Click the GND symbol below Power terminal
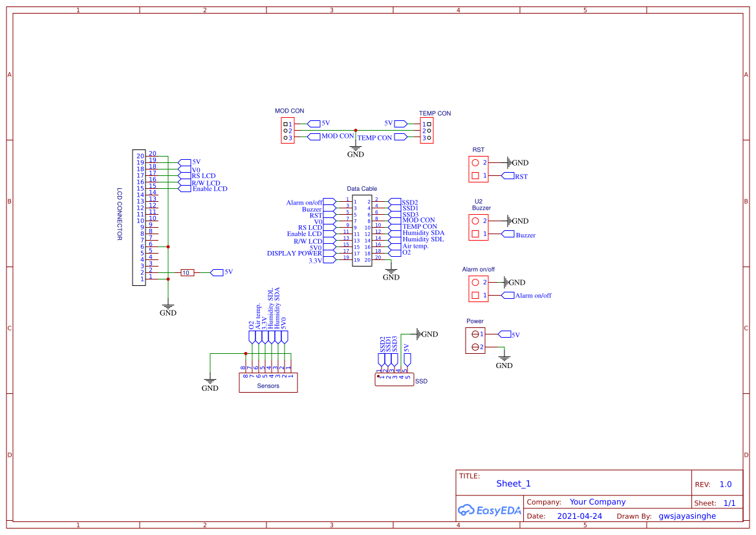This screenshot has height=535, width=756. click(x=504, y=362)
